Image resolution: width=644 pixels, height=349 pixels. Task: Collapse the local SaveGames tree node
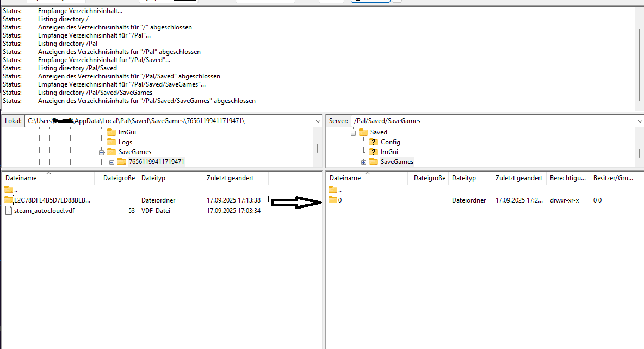pos(101,152)
